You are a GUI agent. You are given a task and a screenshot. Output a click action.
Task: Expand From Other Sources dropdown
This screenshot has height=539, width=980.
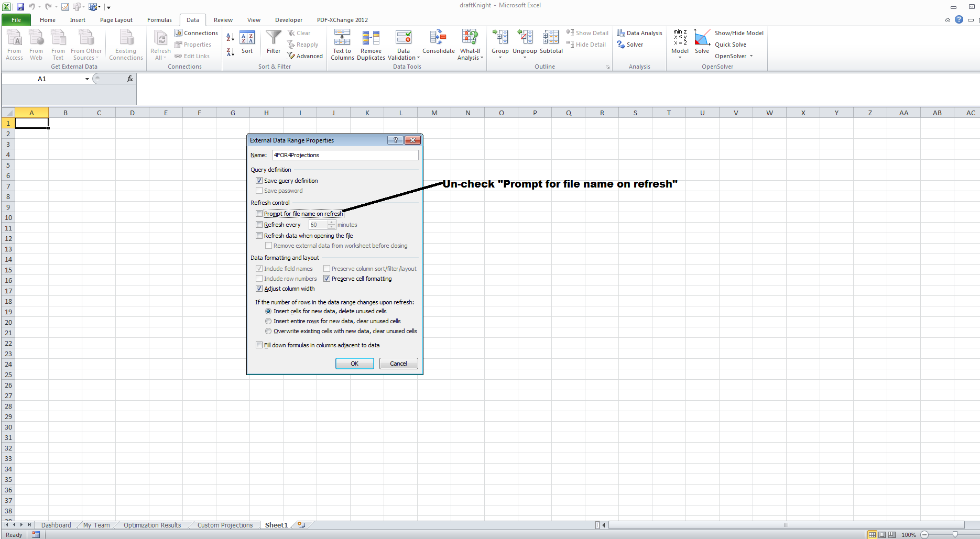point(86,45)
